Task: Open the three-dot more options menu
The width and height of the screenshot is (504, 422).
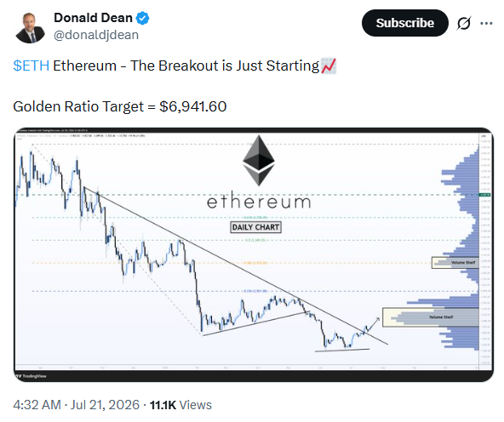Action: [486, 23]
